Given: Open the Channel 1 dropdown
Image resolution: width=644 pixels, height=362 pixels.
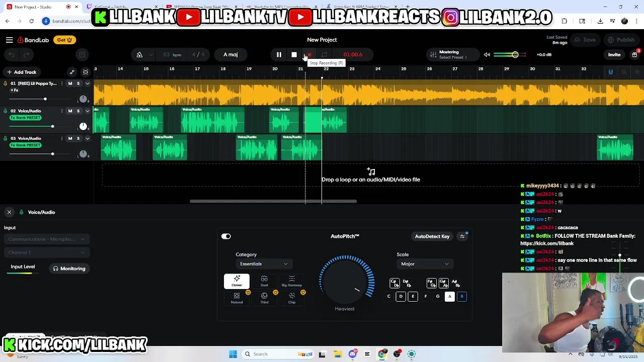Looking at the screenshot, I should tap(46, 252).
